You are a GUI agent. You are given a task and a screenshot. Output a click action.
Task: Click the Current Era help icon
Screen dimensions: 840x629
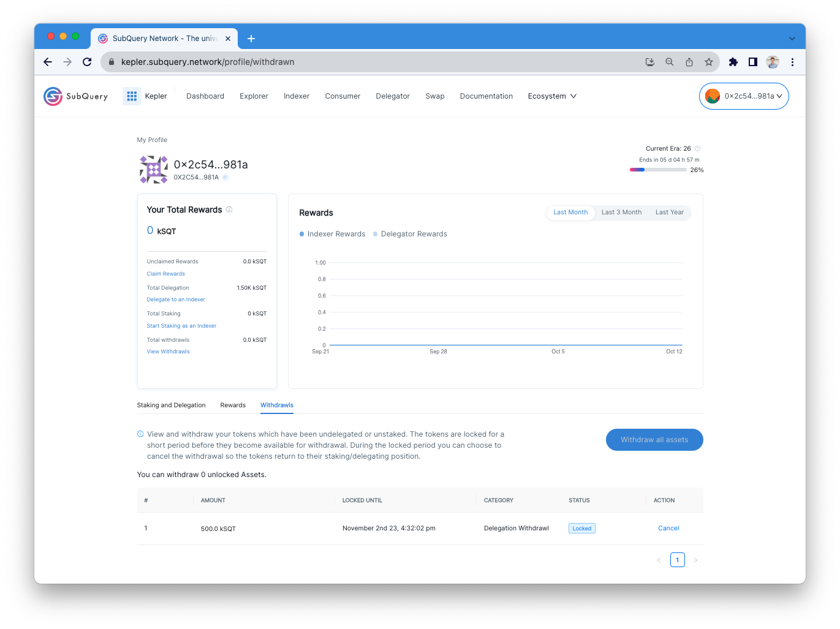697,148
